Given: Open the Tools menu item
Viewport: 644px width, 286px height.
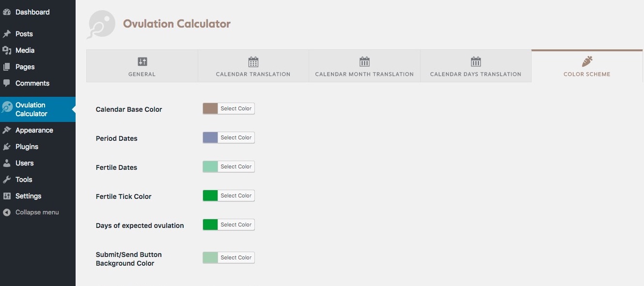Looking at the screenshot, I should tap(38, 180).
